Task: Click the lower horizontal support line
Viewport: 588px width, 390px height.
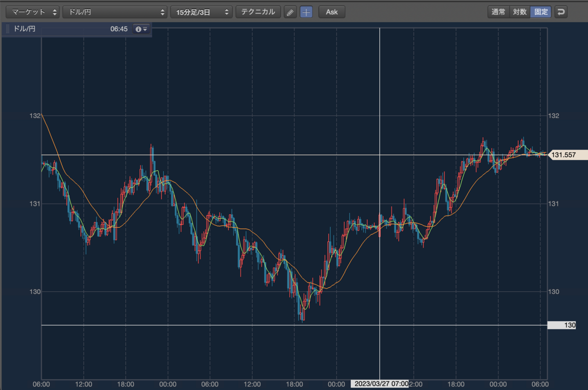Action: tap(294, 325)
